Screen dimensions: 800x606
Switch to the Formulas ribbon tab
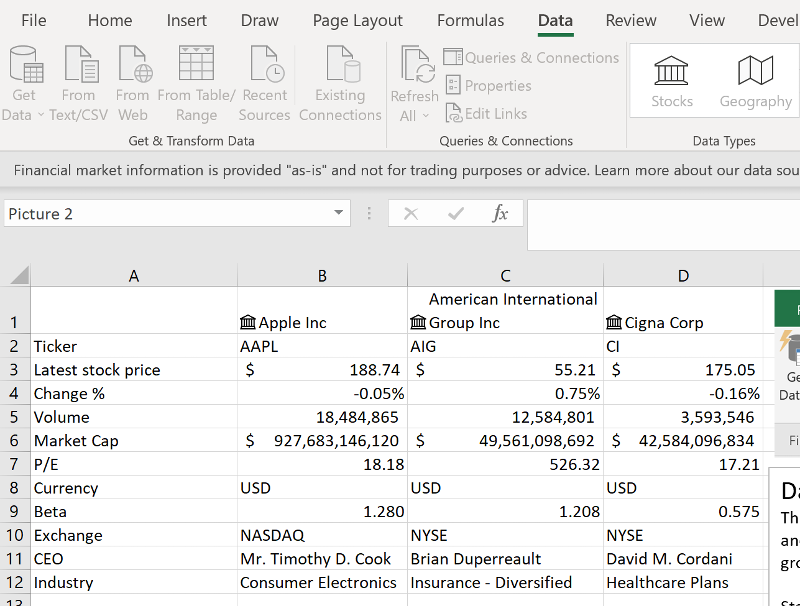470,20
